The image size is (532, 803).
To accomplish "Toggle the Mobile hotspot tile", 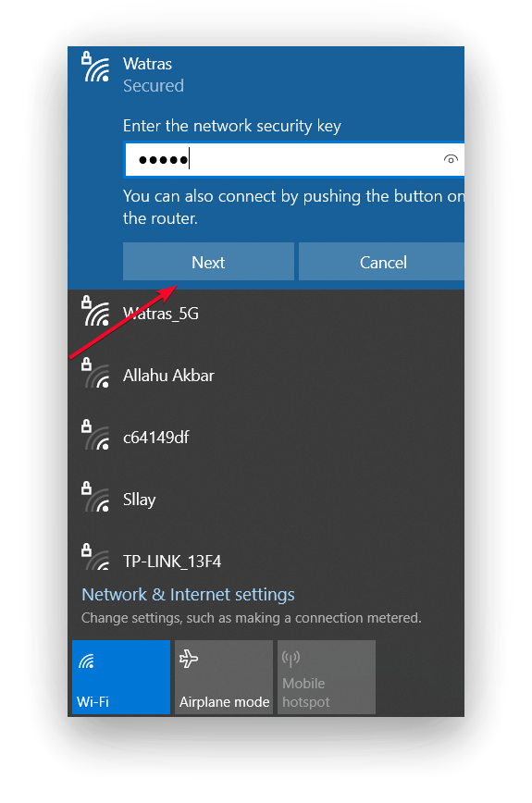I will 327,676.
